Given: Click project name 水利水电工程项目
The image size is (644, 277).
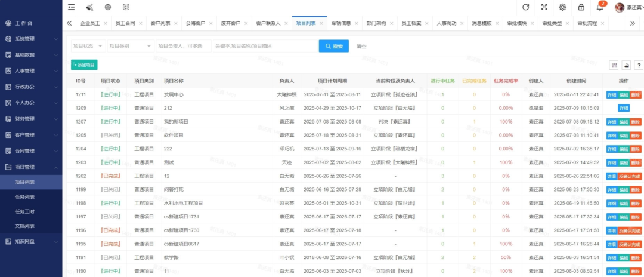Looking at the screenshot, I should click(183, 204).
